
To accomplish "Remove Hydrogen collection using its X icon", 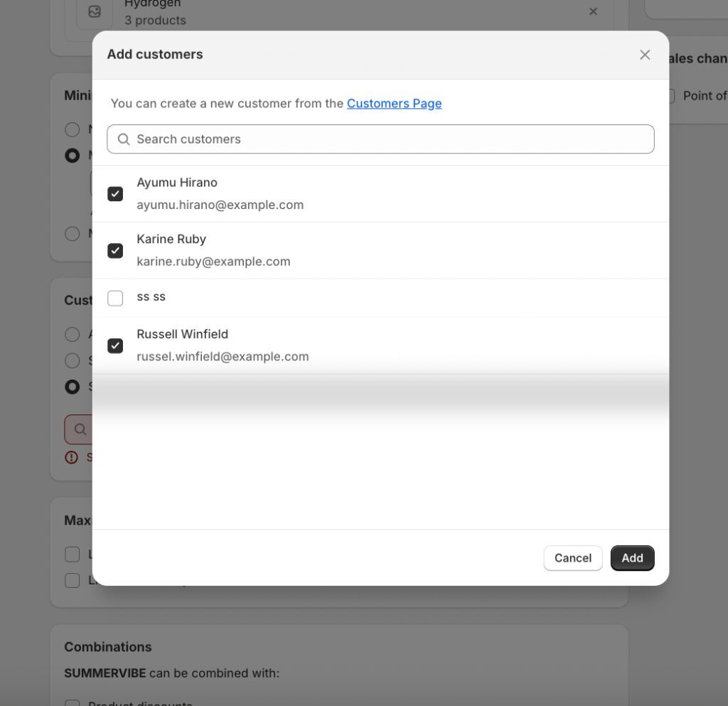I will coord(594,11).
